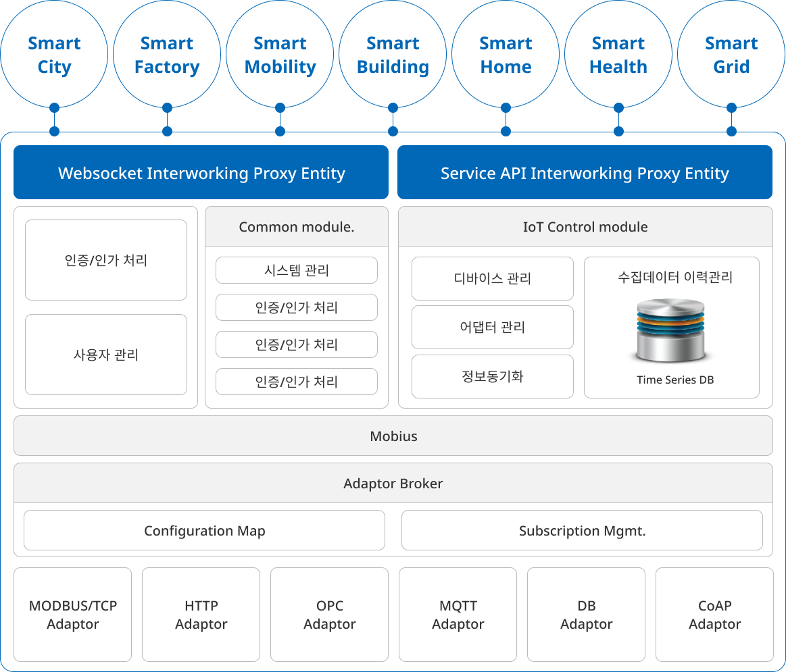This screenshot has width=786, height=672.
Task: Open Websocket Interworking Proxy Entity header
Action: 201,173
